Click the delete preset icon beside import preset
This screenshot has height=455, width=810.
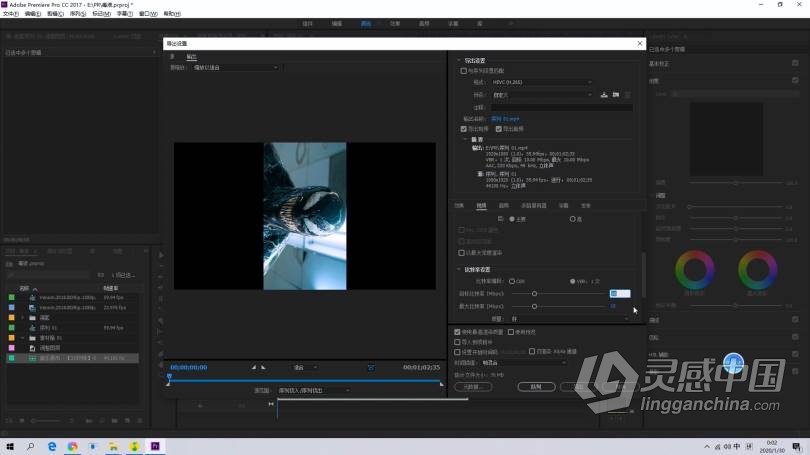[628, 95]
